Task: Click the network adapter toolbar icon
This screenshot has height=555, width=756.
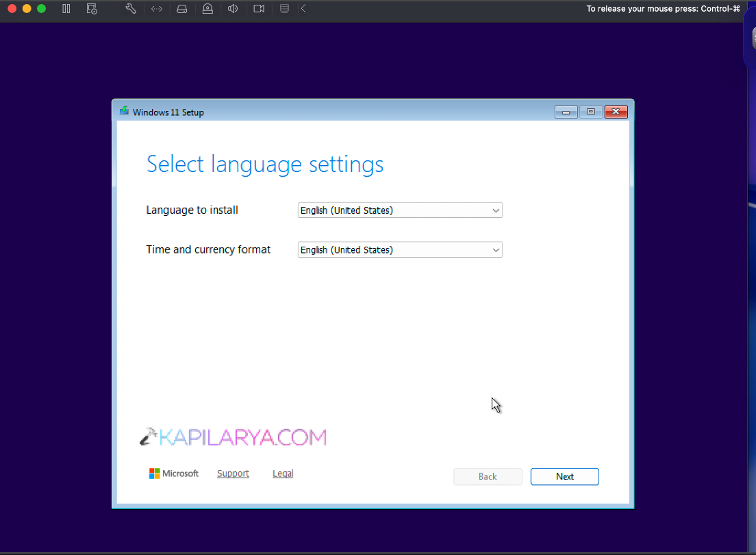Action: click(156, 8)
